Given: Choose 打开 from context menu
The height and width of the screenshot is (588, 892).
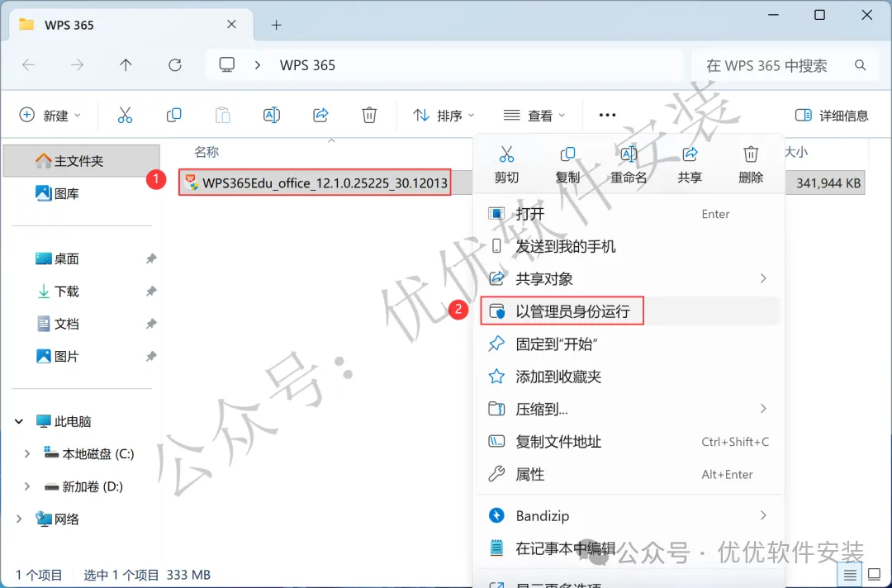Looking at the screenshot, I should click(629, 214).
